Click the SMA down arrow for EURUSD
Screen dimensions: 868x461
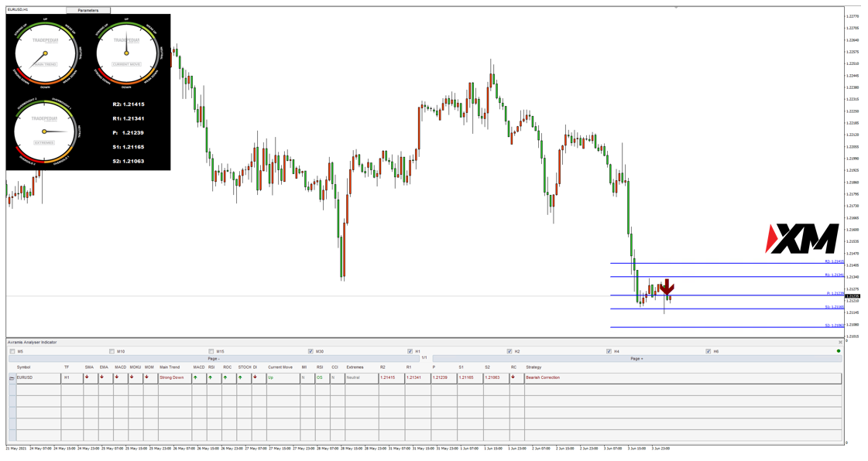pyautogui.click(x=87, y=377)
